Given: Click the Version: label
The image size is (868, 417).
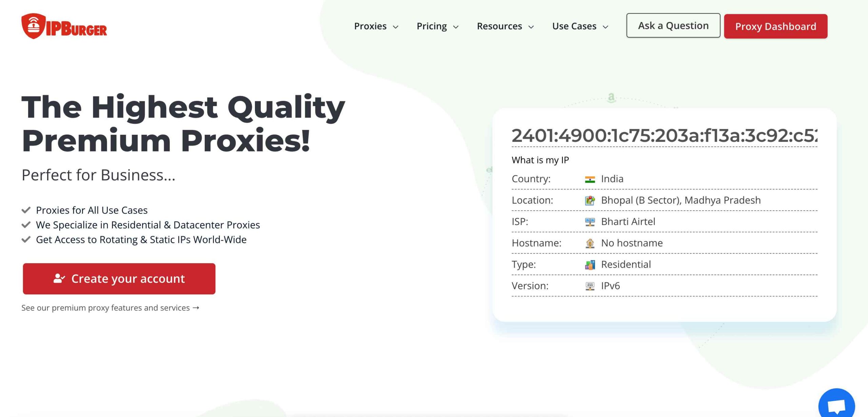Looking at the screenshot, I should [x=530, y=286].
